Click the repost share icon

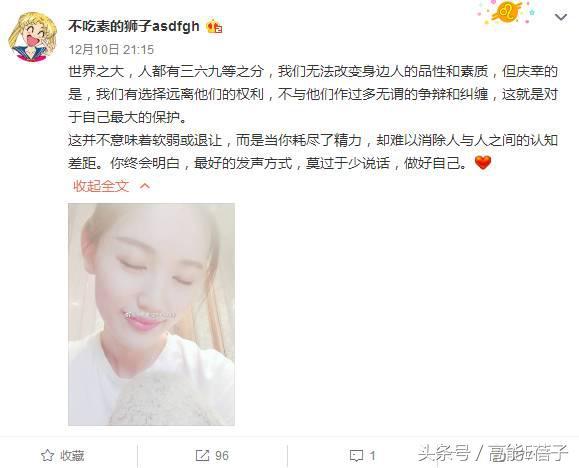pyautogui.click(x=202, y=455)
